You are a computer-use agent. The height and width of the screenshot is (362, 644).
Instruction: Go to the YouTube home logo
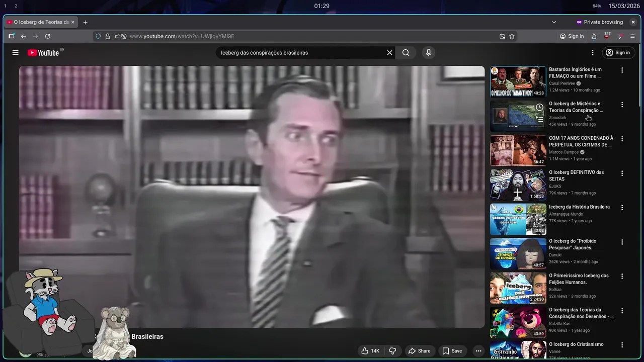[x=43, y=53]
